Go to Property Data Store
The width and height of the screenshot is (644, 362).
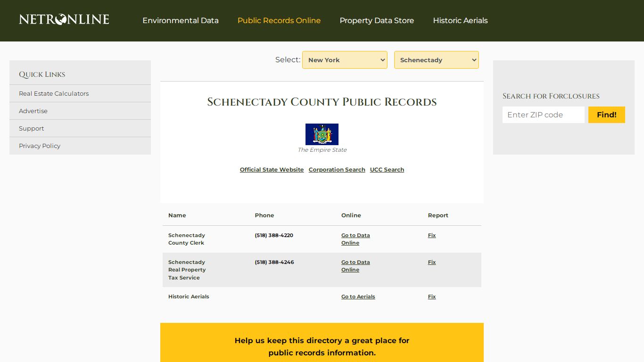377,20
